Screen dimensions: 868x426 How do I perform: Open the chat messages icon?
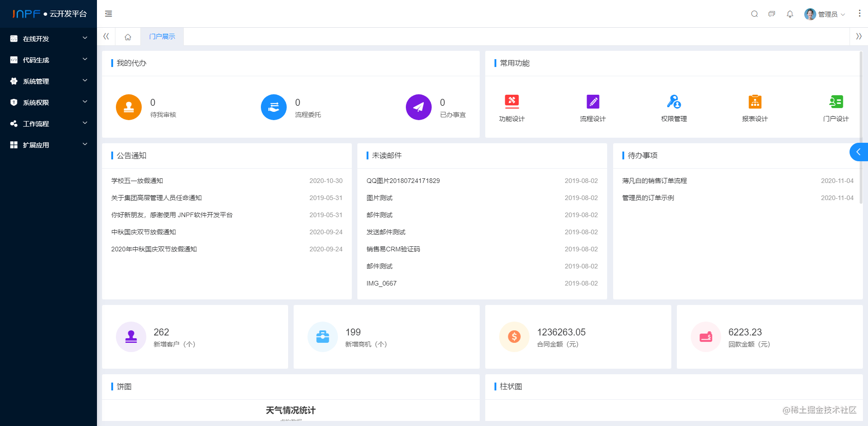click(x=772, y=14)
